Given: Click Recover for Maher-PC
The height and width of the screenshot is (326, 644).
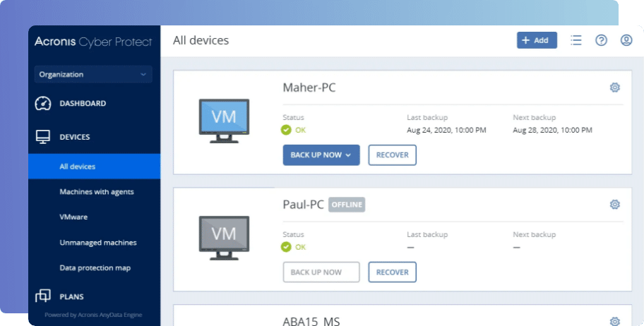Looking at the screenshot, I should (392, 155).
